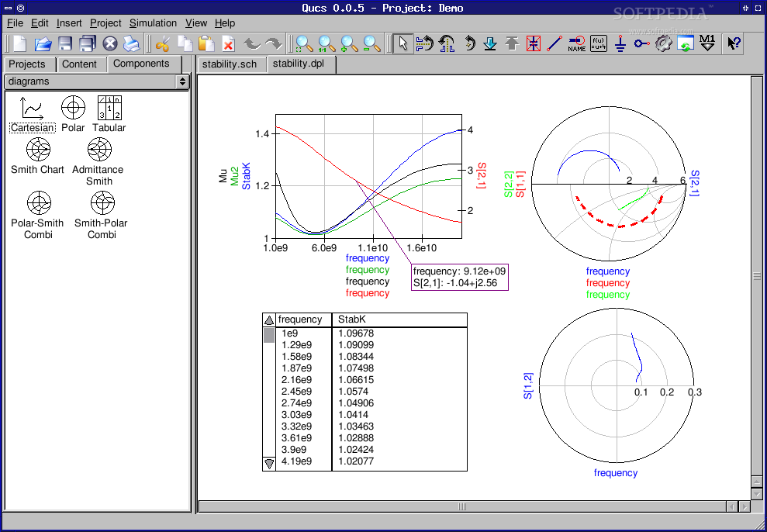Choose the Admittance Smith diagram component

pos(98,162)
